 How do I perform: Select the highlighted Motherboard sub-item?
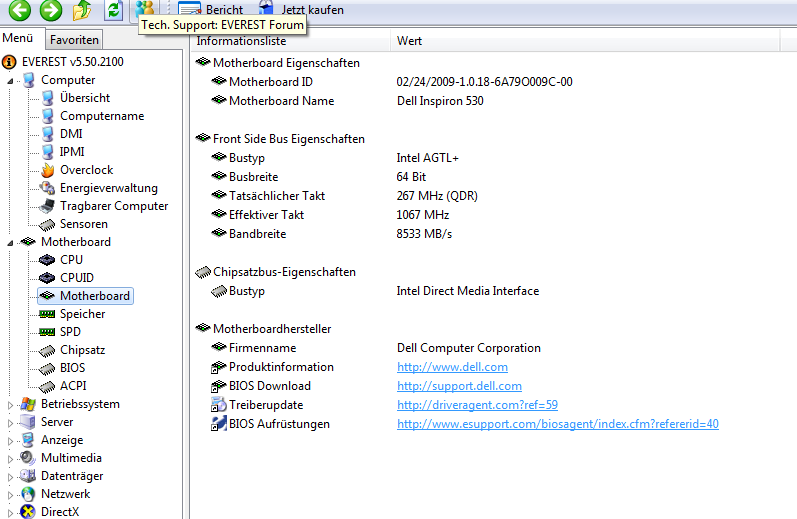85,296
